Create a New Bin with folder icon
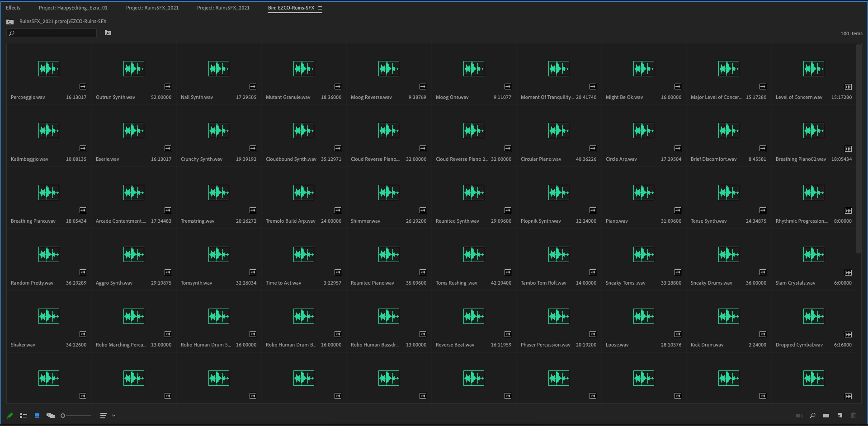Image resolution: width=868 pixels, height=426 pixels. tap(826, 416)
